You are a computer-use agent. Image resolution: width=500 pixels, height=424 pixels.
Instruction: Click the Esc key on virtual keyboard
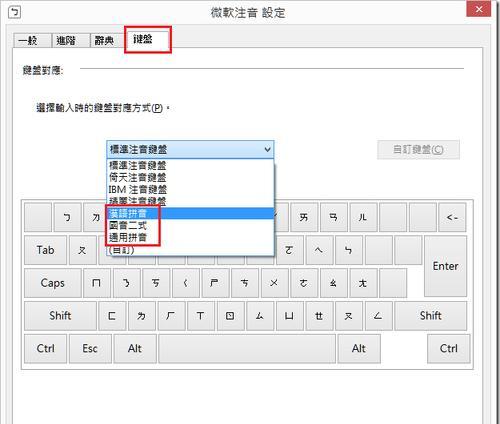click(x=90, y=349)
